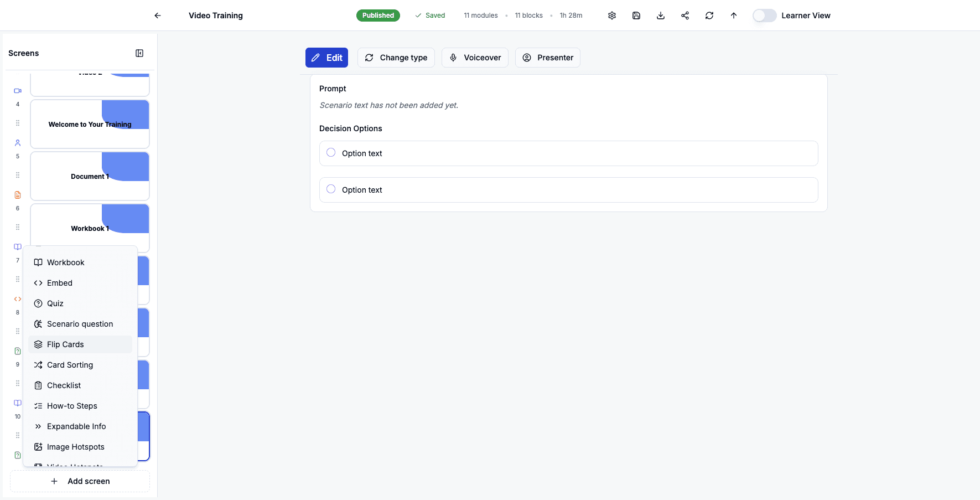Screen dimensions: 980x500
Task: Choose Image Hotspots from the menu
Action: click(x=80, y=447)
